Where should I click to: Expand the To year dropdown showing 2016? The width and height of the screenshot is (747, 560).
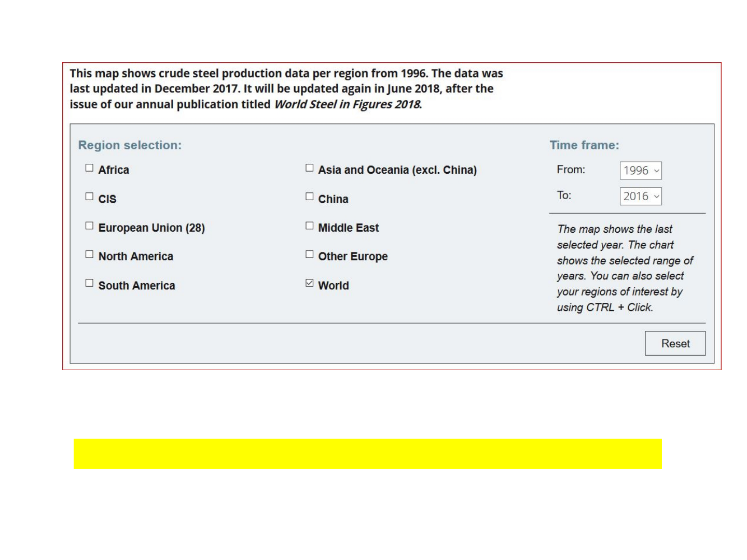[x=641, y=197]
